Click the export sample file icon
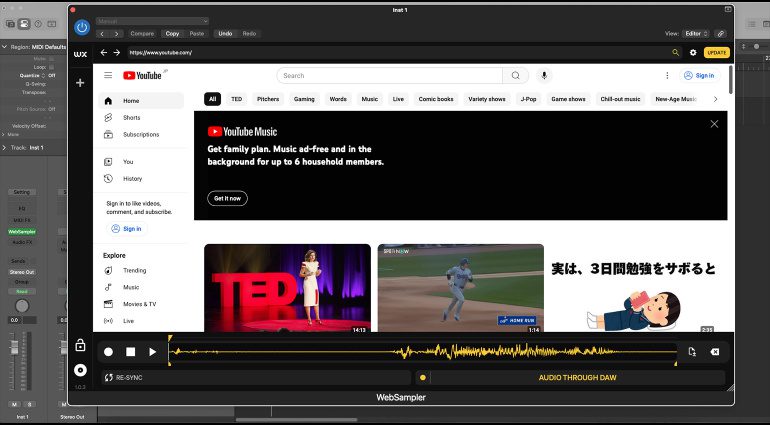 [x=692, y=352]
